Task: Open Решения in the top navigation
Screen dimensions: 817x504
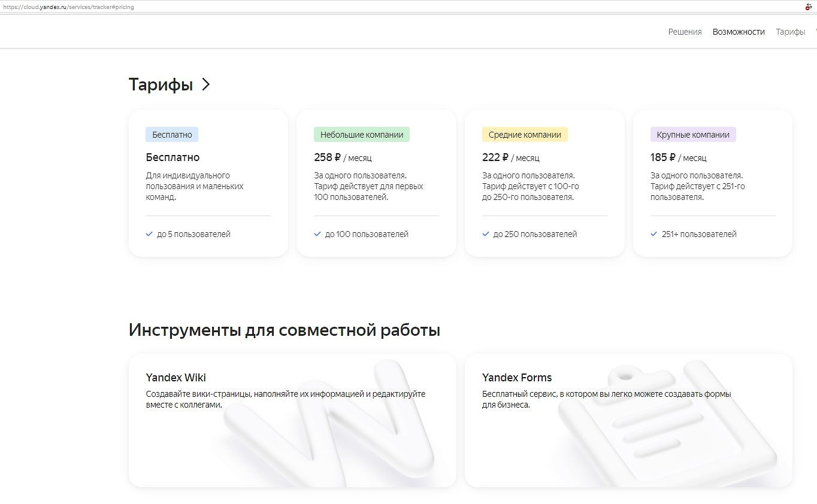Action: pos(685,32)
